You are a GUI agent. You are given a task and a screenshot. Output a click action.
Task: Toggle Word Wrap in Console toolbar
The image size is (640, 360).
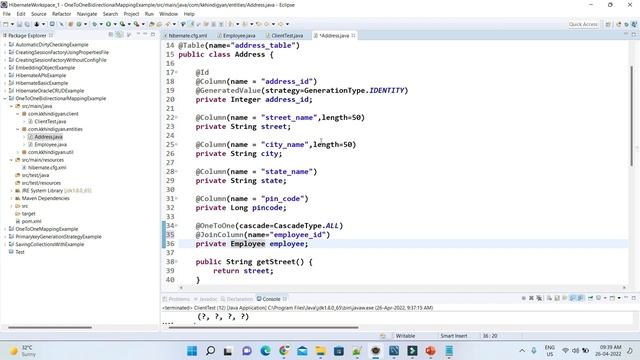coord(564,298)
